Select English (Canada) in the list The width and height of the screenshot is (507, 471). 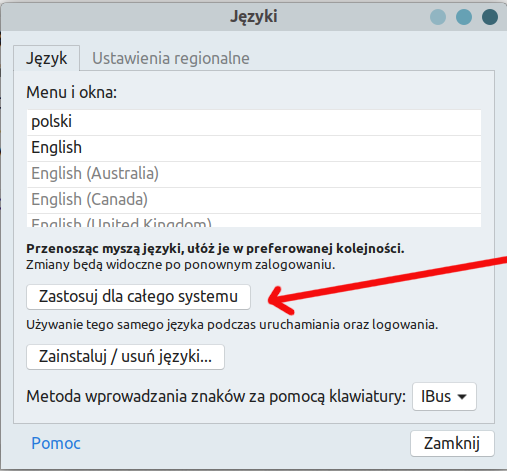(x=254, y=200)
